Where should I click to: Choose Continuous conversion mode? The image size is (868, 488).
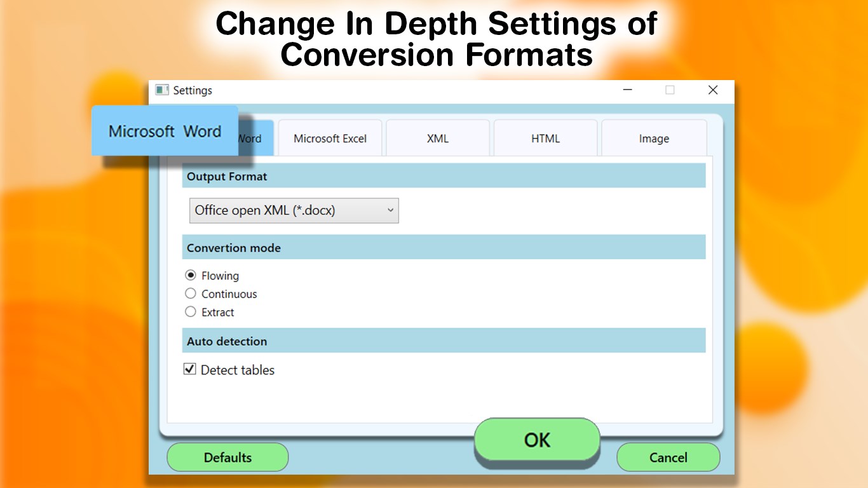pyautogui.click(x=191, y=294)
